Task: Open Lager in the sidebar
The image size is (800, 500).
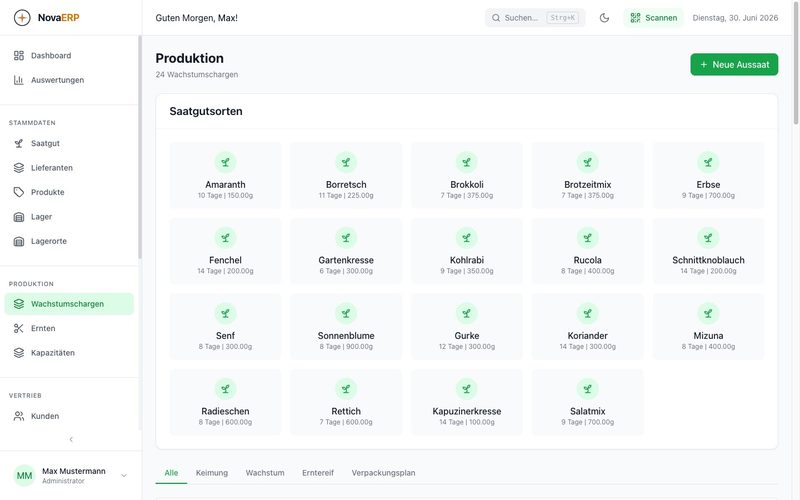Action: coord(69,217)
